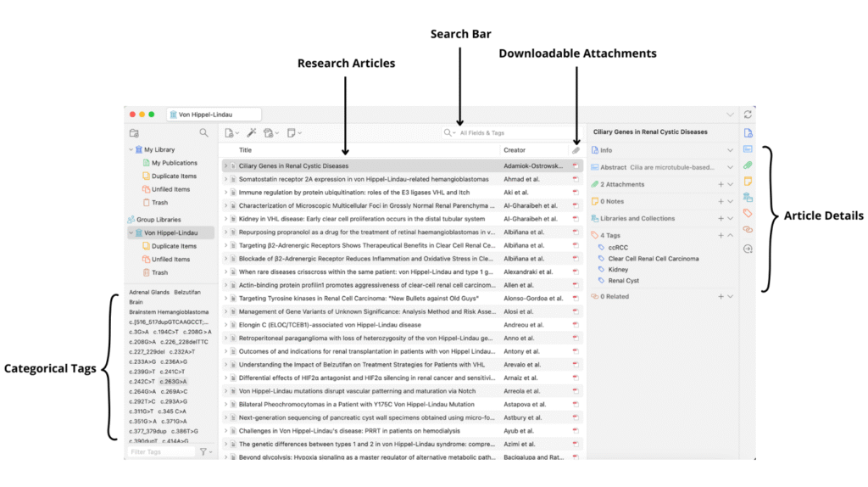
Task: Click the collections pane magnifier icon
Action: pos(203,132)
